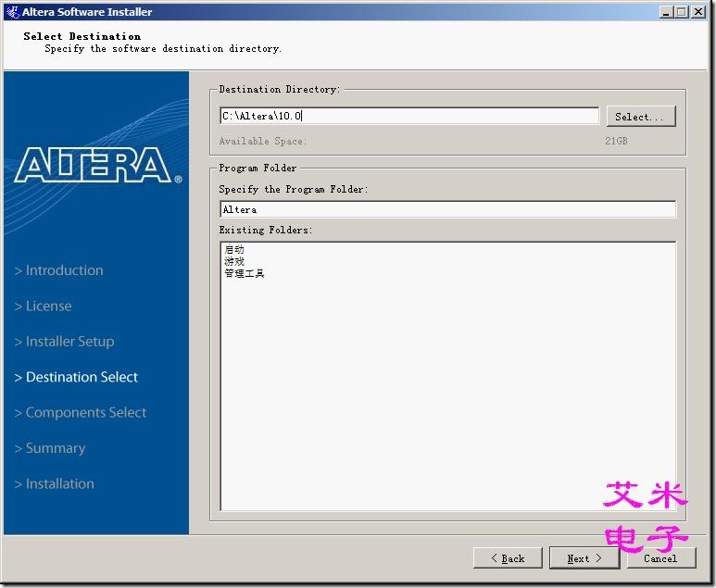Click the Introduction step in sidebar

(59, 270)
